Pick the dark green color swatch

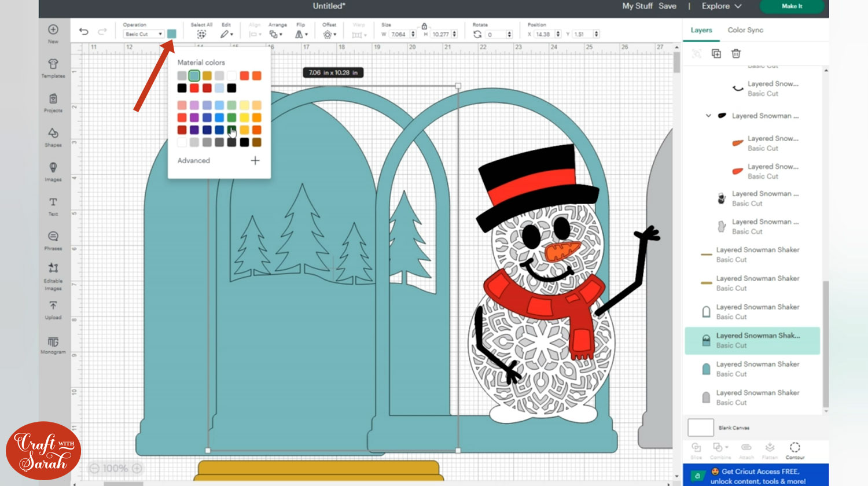[231, 130]
